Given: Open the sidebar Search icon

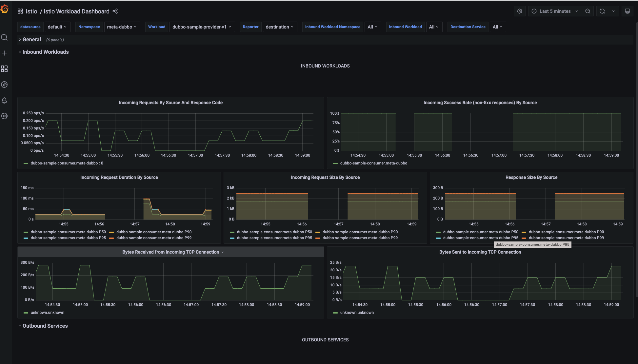Looking at the screenshot, I should pos(4,37).
